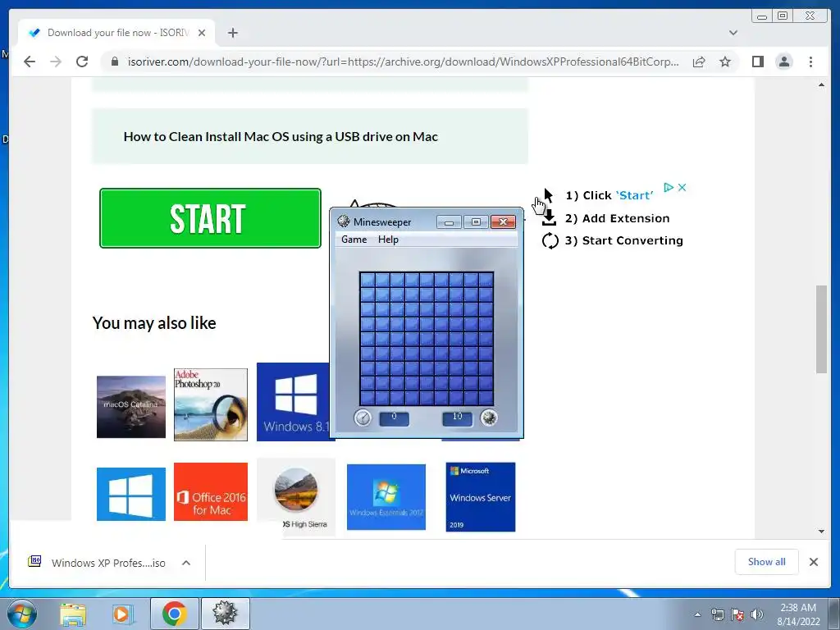Close the downloads bar

pyautogui.click(x=813, y=561)
